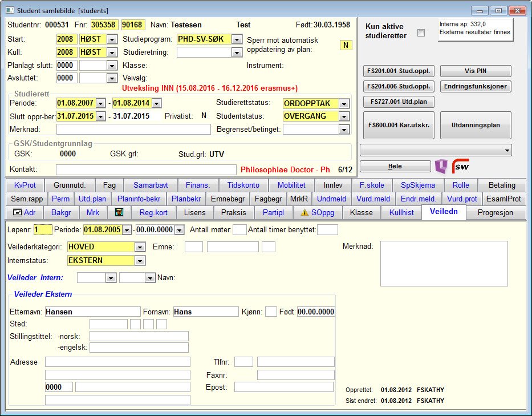Select the Utd.plan tab
The width and height of the screenshot is (532, 416).
[x=92, y=199]
